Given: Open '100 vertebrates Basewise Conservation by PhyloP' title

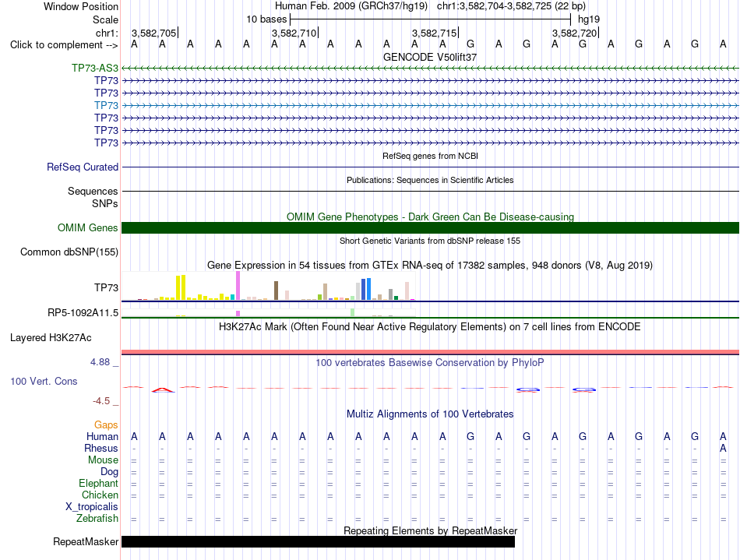Looking at the screenshot, I should (x=430, y=362).
